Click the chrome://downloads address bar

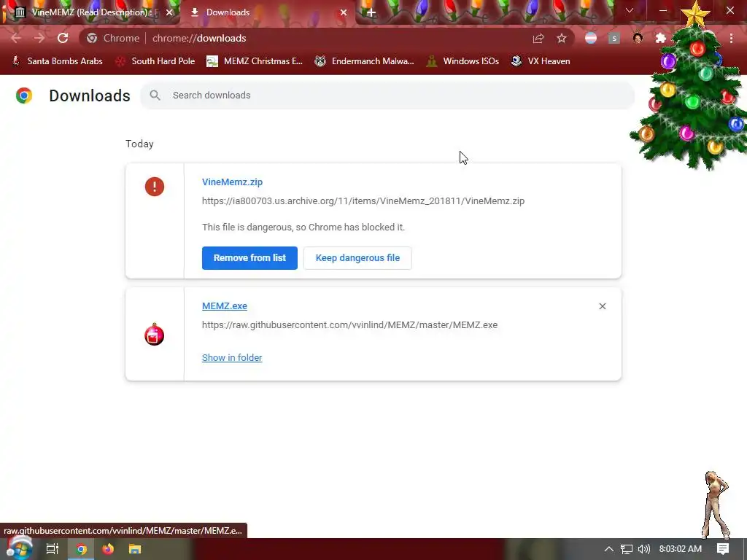326,38
